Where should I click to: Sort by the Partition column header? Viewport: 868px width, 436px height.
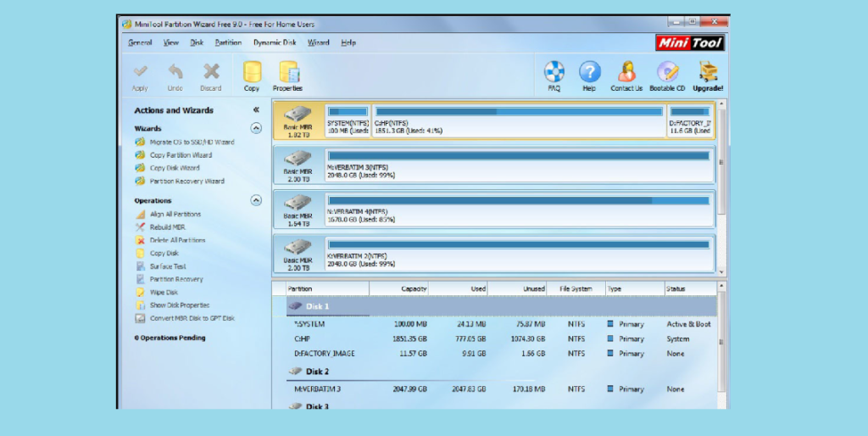click(327, 288)
